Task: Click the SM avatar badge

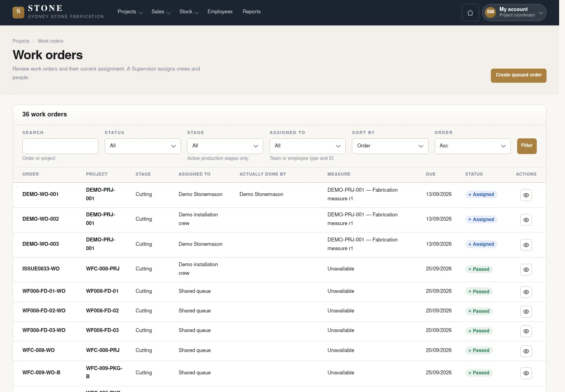Action: (490, 12)
